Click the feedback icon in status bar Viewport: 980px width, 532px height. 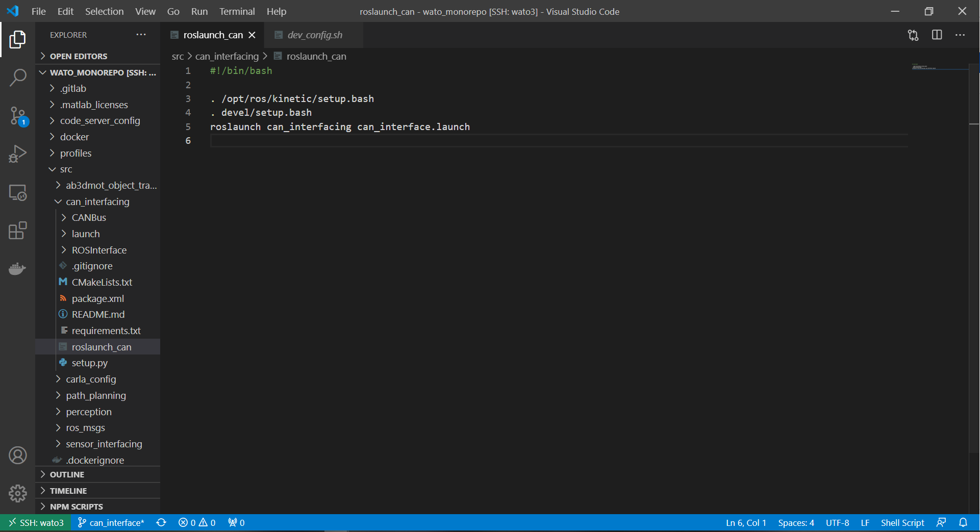click(x=941, y=523)
